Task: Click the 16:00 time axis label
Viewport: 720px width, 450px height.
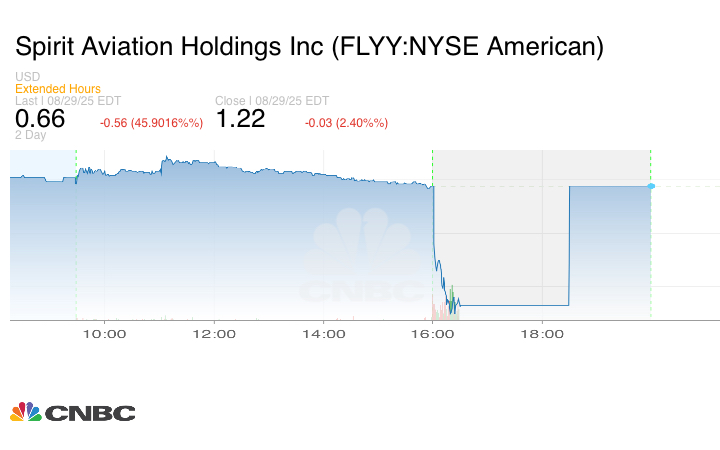Action: [432, 335]
